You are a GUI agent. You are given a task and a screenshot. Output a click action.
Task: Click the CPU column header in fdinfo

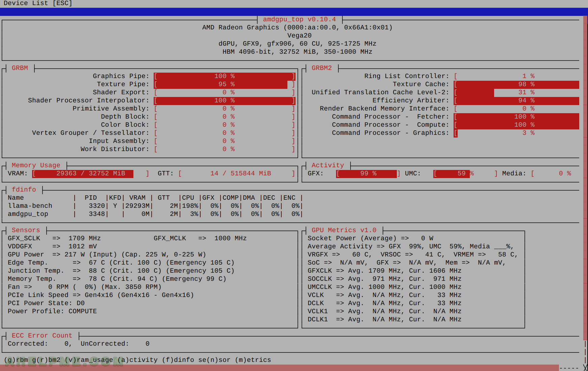(x=188, y=198)
